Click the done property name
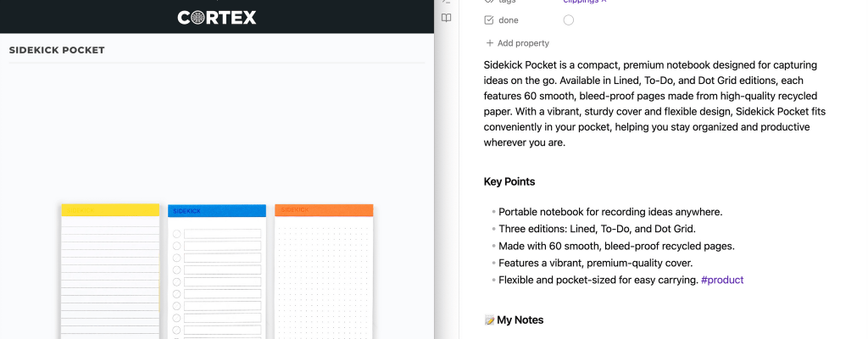 tap(509, 20)
